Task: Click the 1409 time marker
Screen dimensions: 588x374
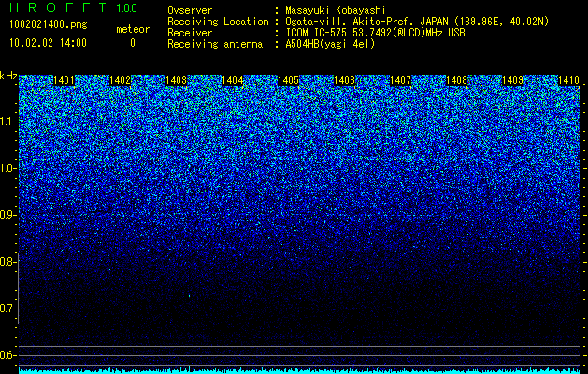Action: point(512,80)
